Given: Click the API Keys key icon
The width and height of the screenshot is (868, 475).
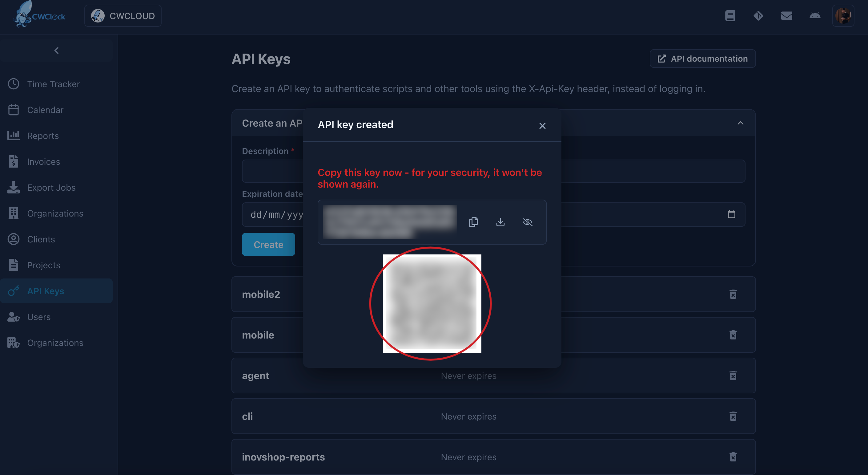Looking at the screenshot, I should (14, 291).
